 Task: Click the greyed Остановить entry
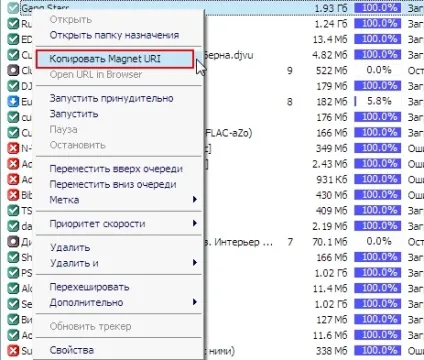coord(77,145)
